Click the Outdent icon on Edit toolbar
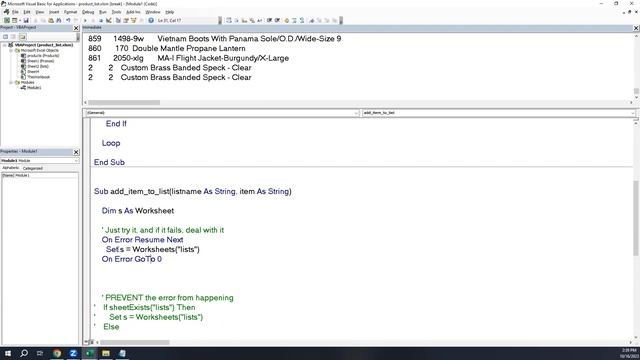 point(277,20)
